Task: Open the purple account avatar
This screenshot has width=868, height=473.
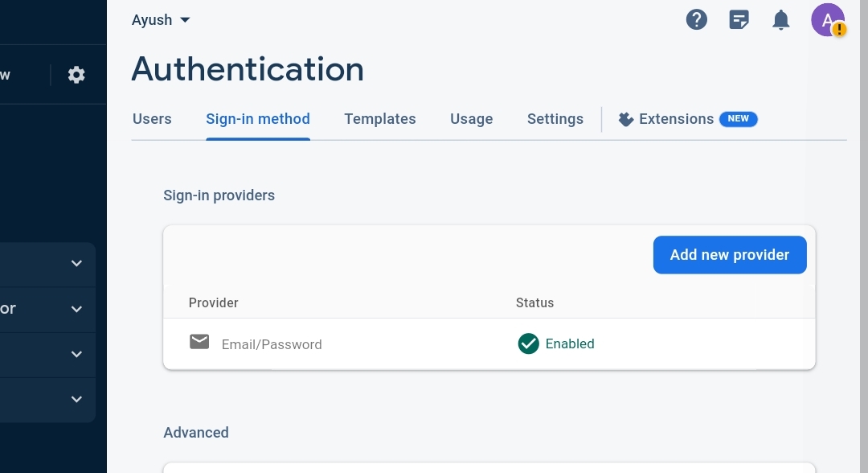Action: tap(828, 20)
